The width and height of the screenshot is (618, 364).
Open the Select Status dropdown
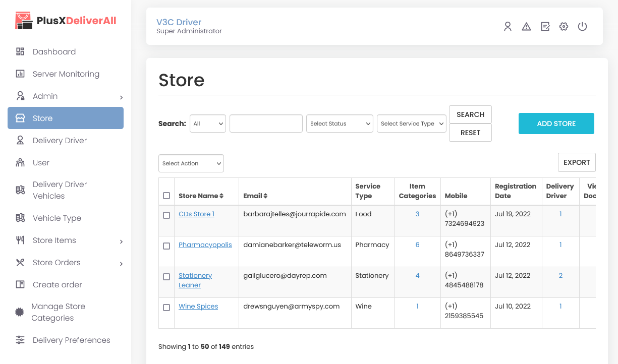click(340, 124)
